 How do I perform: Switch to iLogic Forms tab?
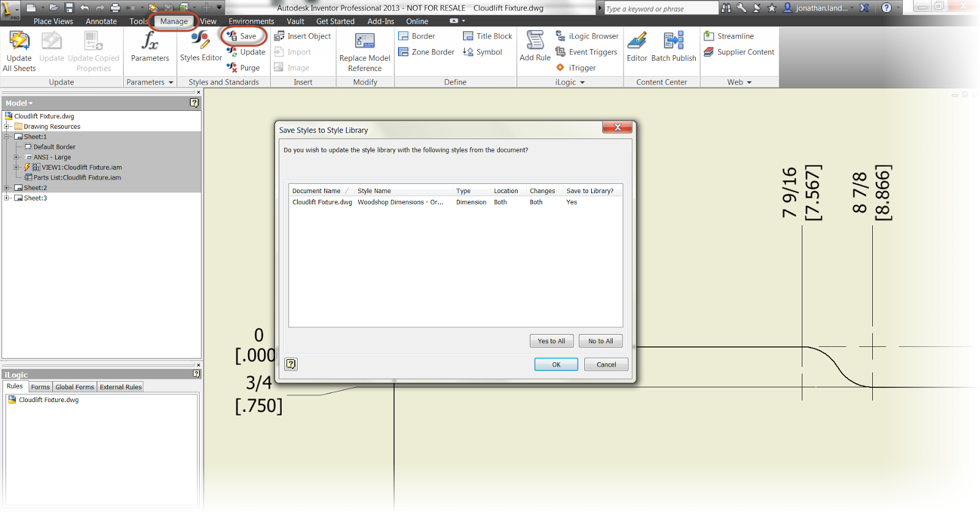(x=40, y=387)
